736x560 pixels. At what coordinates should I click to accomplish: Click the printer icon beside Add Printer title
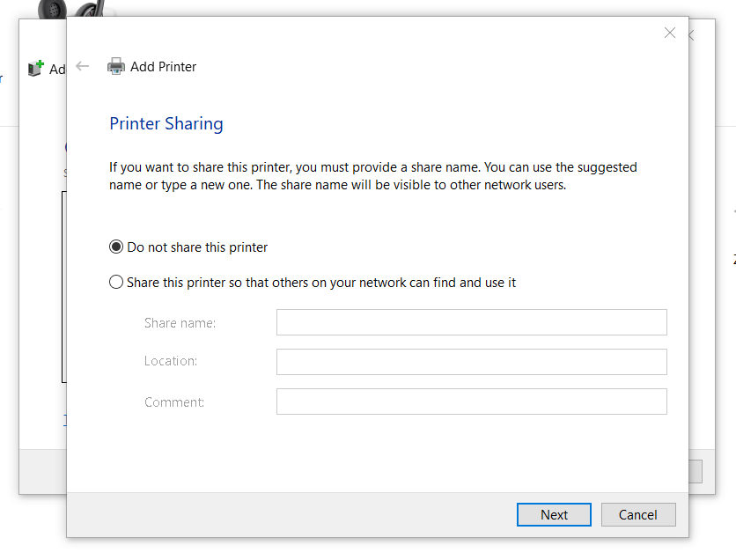pyautogui.click(x=115, y=66)
